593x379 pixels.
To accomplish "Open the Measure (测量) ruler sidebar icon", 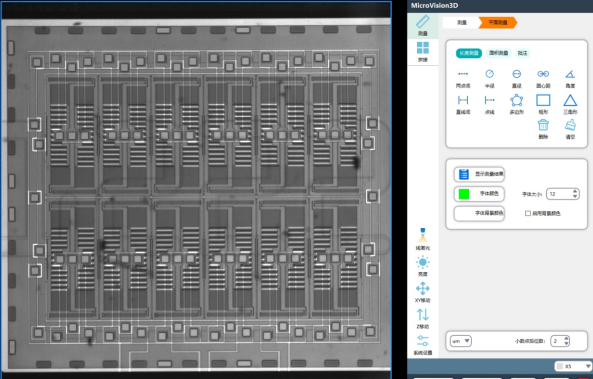I will [x=423, y=25].
